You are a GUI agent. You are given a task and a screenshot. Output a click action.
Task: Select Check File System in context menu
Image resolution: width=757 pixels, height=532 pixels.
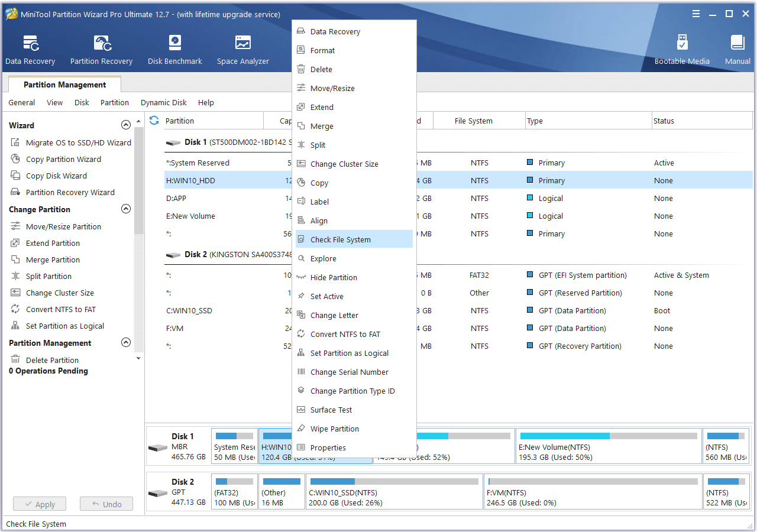[x=354, y=239]
